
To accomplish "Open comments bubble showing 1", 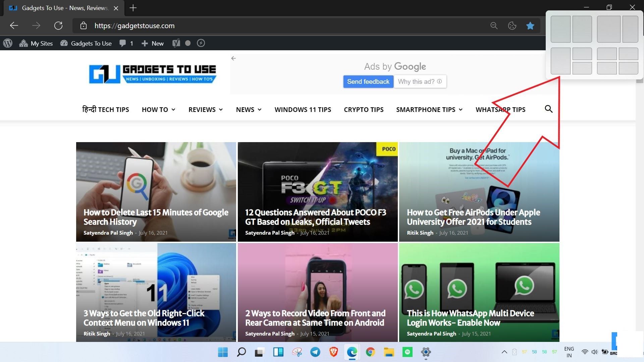I will (x=126, y=43).
